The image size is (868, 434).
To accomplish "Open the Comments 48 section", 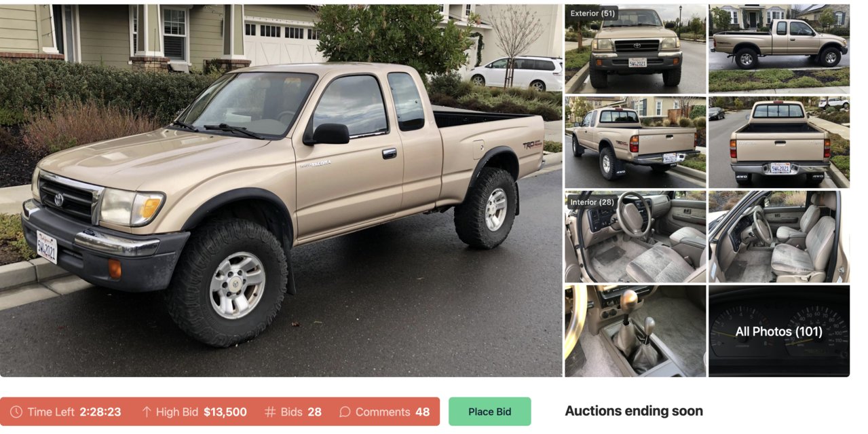I will click(x=385, y=412).
